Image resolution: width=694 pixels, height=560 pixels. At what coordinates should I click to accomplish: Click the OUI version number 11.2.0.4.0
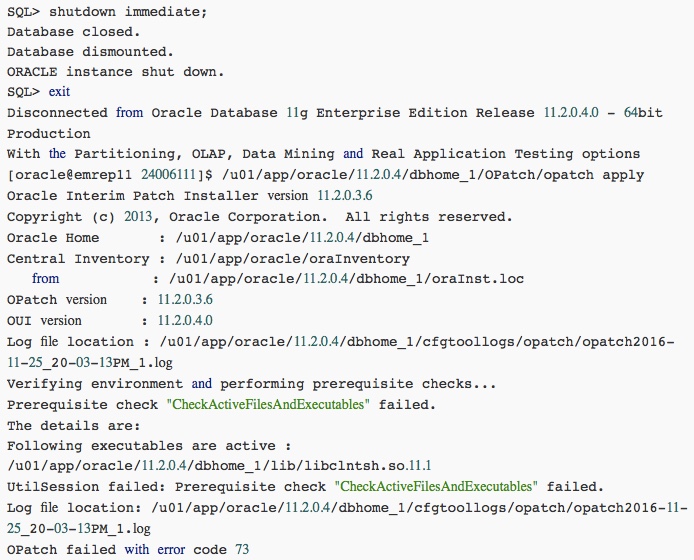pyautogui.click(x=185, y=321)
